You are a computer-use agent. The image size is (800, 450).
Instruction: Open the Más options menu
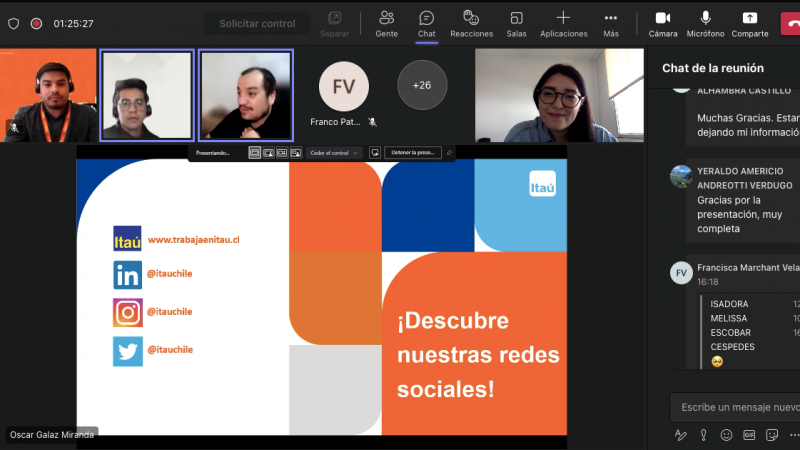pyautogui.click(x=610, y=23)
